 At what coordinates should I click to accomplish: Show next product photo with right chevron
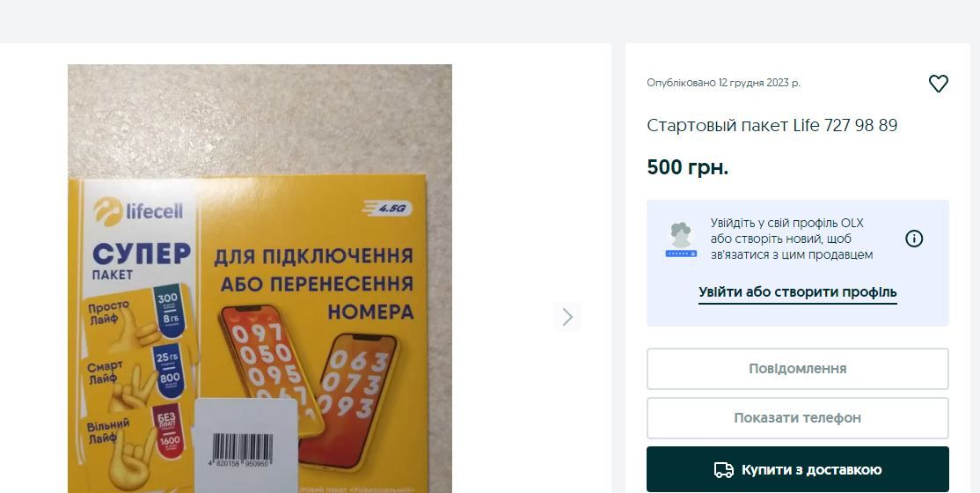(x=567, y=317)
